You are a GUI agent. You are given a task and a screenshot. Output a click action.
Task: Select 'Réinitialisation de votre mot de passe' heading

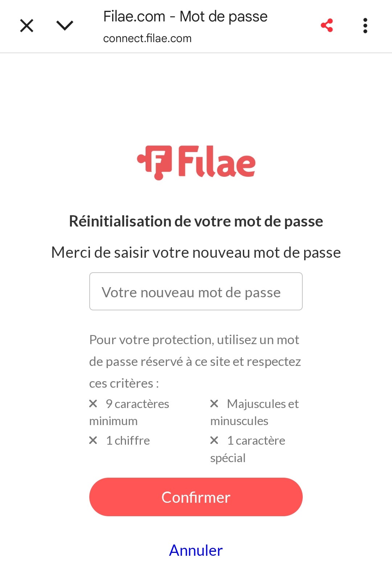point(196,221)
